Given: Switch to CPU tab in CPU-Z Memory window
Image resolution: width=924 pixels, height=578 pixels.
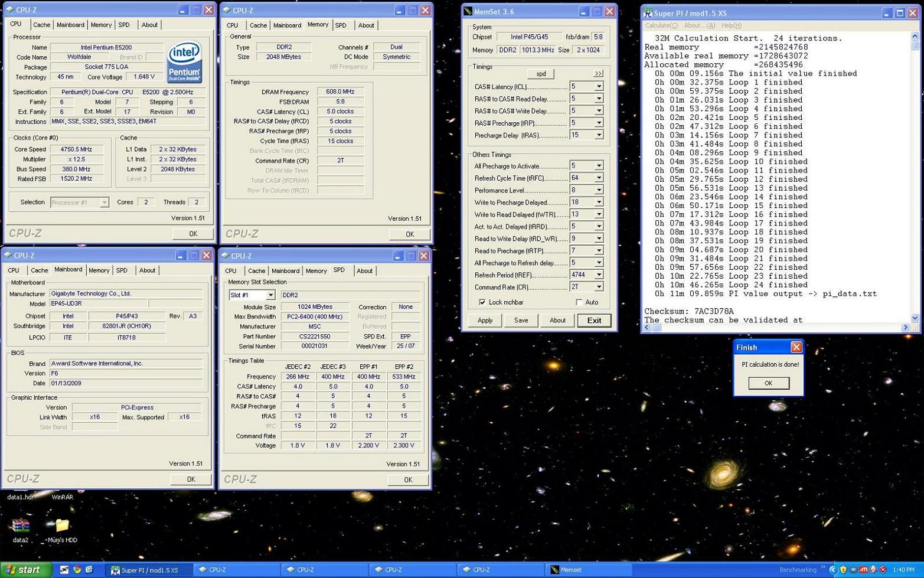Looking at the screenshot, I should pyautogui.click(x=233, y=25).
